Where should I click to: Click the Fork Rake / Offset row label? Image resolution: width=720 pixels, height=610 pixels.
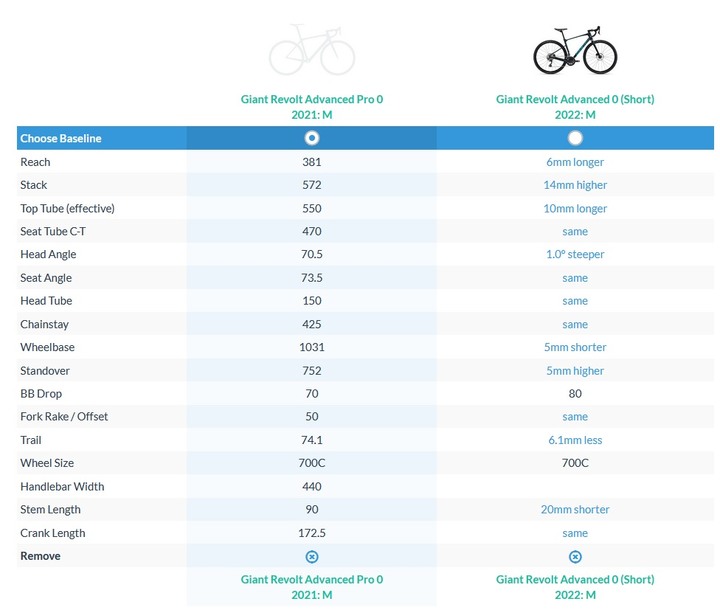[x=64, y=417]
